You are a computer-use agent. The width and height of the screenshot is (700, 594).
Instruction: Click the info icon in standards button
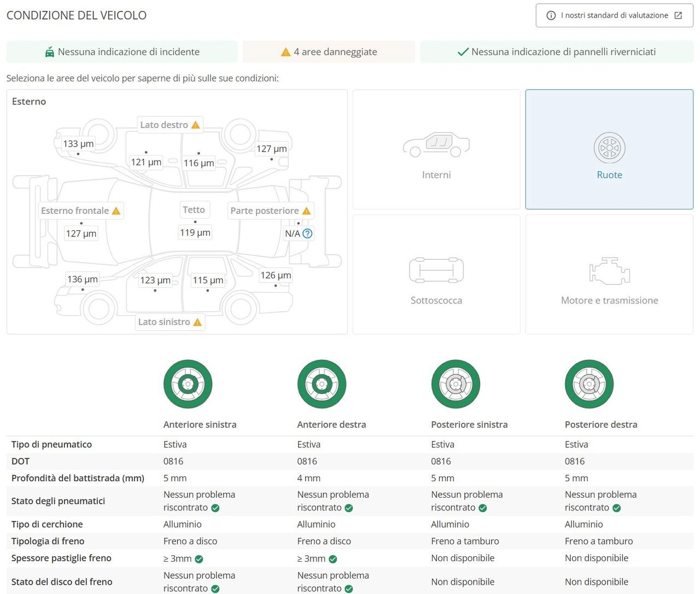551,15
